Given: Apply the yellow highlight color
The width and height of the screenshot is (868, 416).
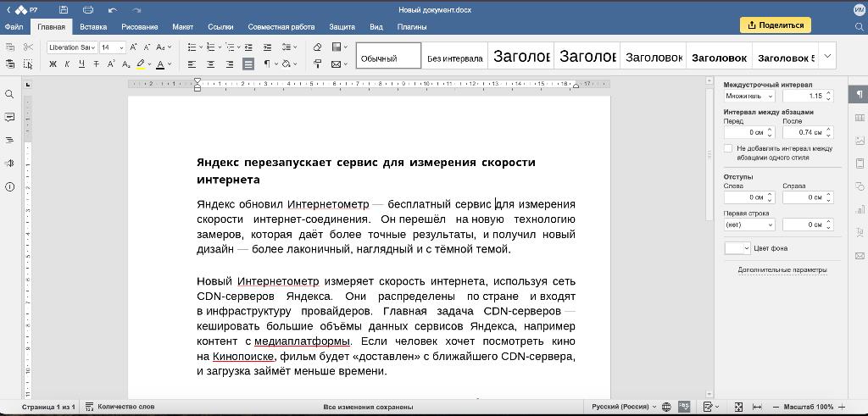Looking at the screenshot, I should (141, 64).
